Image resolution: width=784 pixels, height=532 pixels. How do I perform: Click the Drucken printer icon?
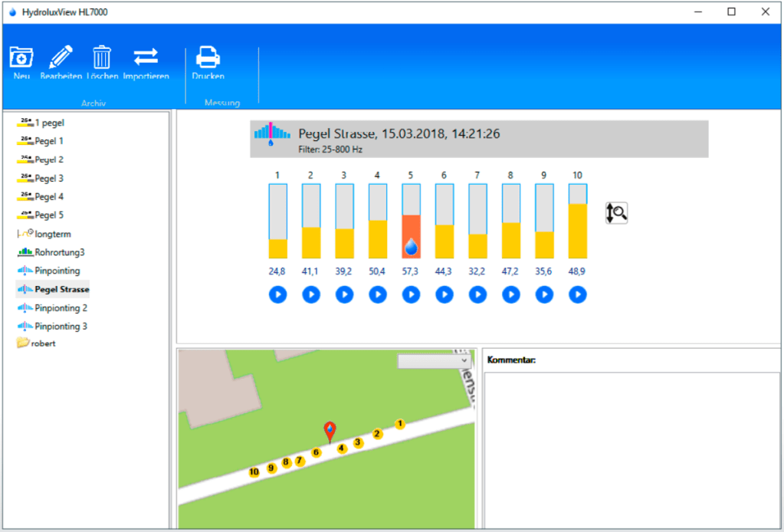click(x=208, y=57)
